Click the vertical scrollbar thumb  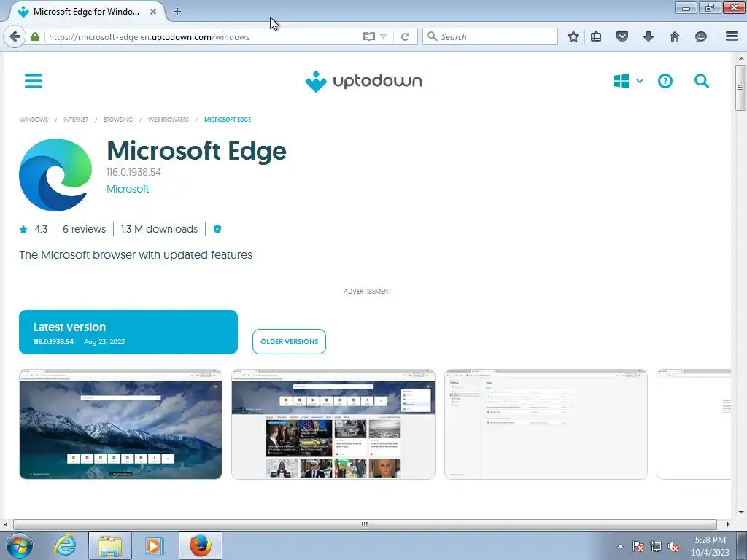(x=740, y=87)
